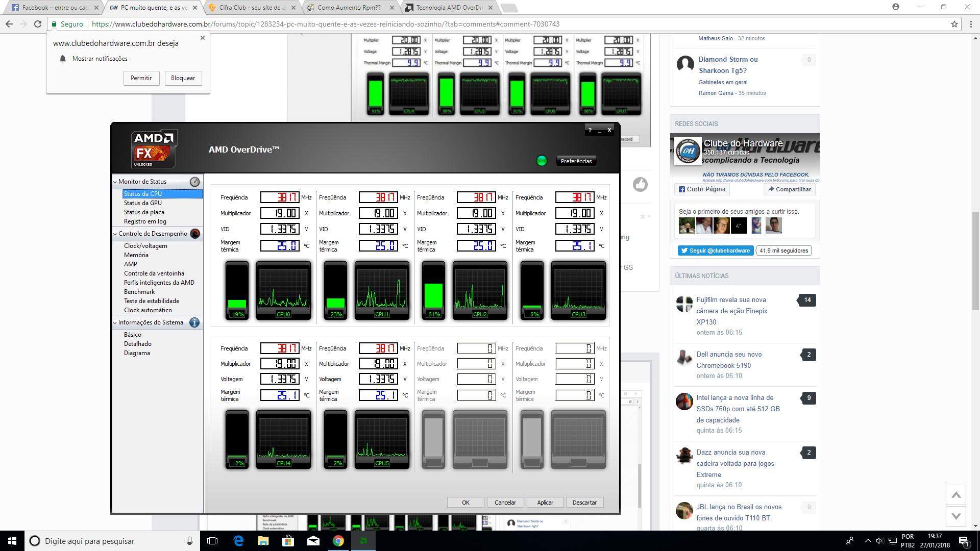
Task: Click the microphone icon in search box
Action: tap(189, 541)
